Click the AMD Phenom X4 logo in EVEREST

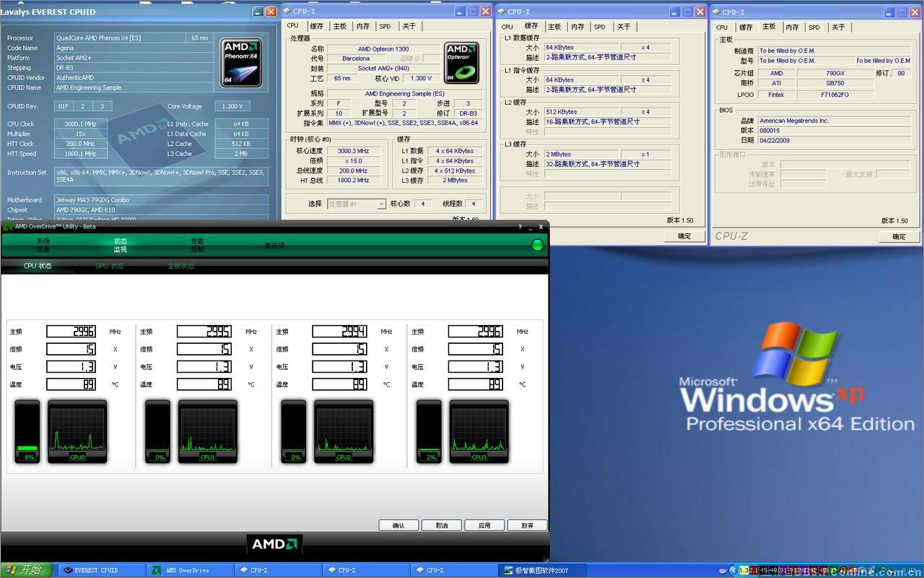coord(242,63)
